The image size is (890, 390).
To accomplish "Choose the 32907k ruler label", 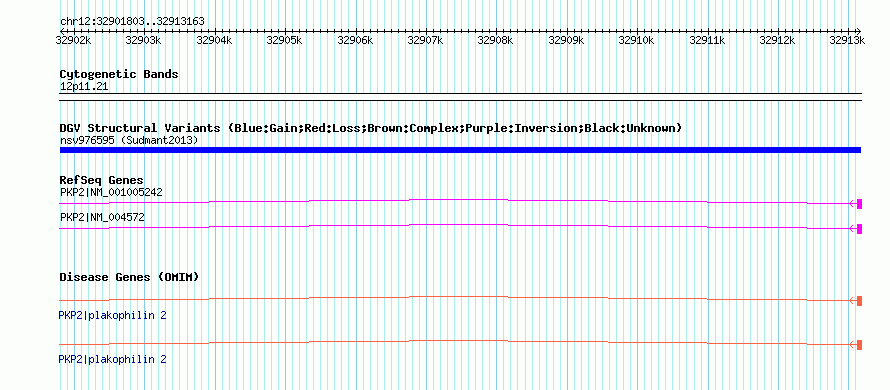I will tap(425, 40).
